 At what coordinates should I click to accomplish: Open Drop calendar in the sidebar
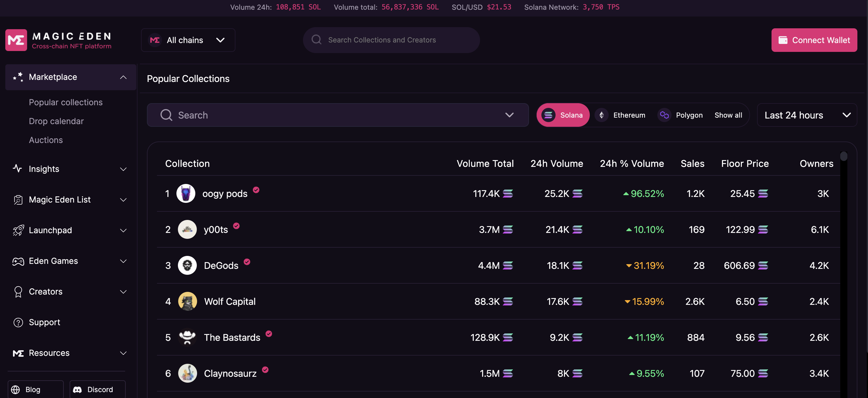pyautogui.click(x=56, y=121)
